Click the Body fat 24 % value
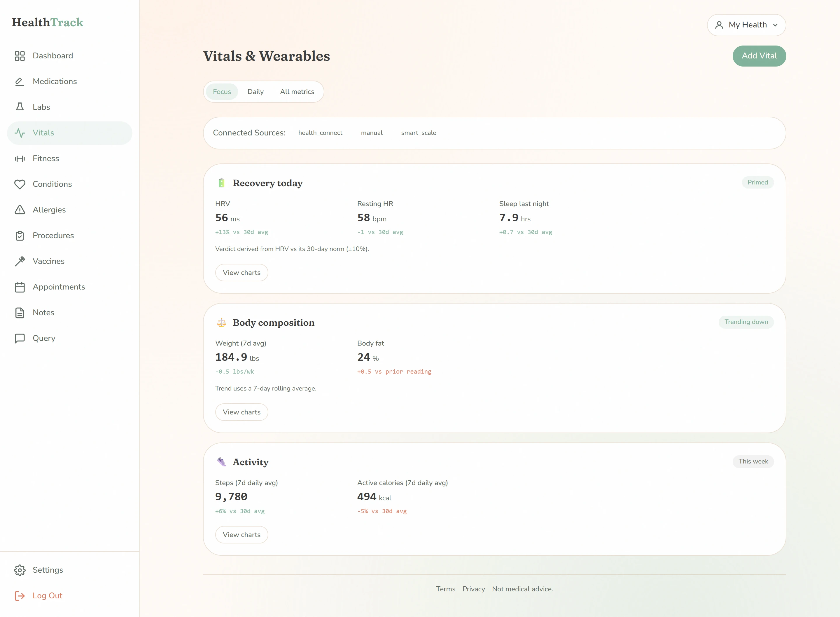Screen dimensions: 840x617 (368, 358)
